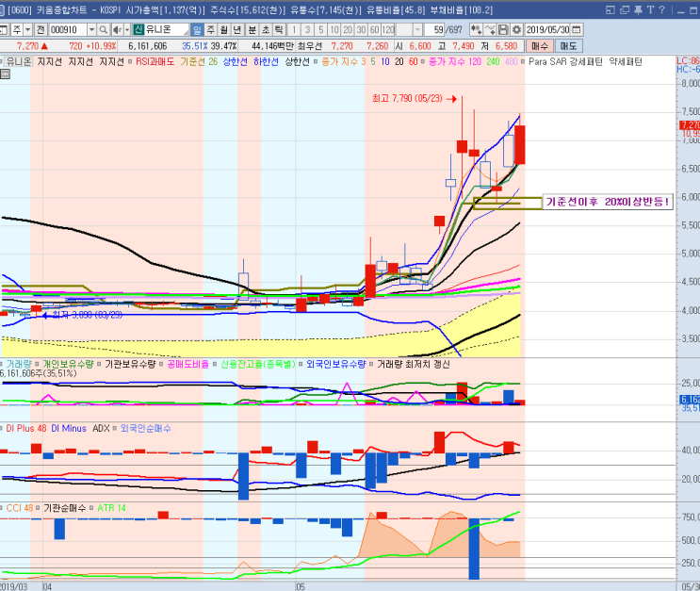Click the 2019/05/30 date field
Screen dimensions: 700x591
547,30
